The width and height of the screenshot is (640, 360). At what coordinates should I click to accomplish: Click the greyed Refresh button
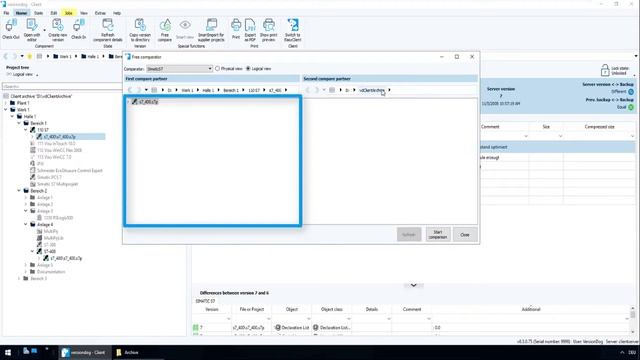[x=409, y=235]
